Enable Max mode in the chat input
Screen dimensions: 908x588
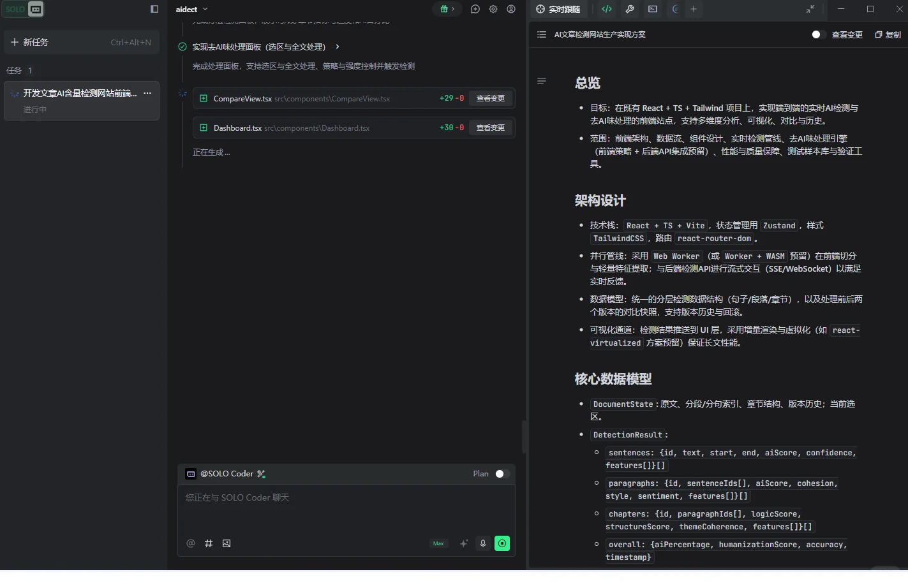click(438, 543)
